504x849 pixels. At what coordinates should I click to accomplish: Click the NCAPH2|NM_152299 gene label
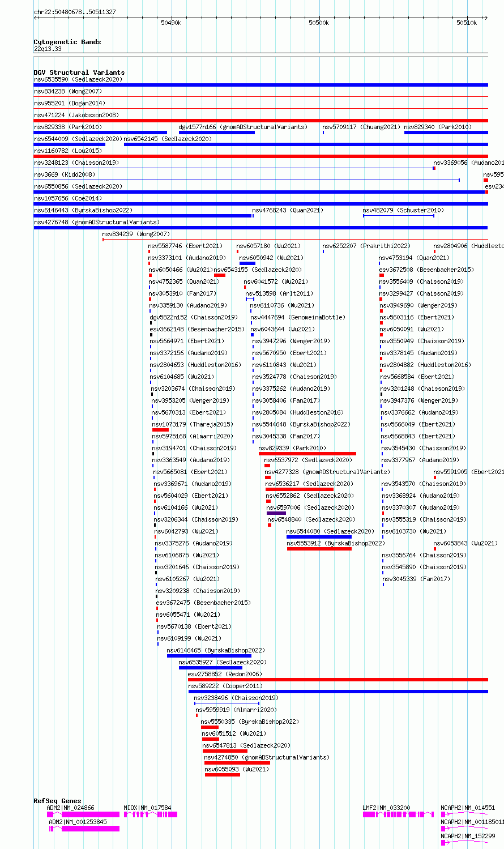click(x=468, y=836)
